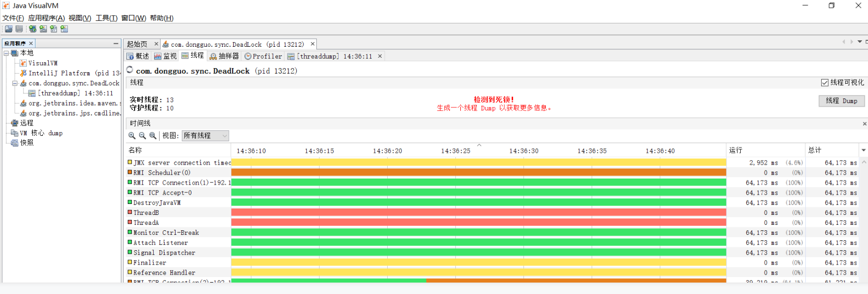Switch to the 监视 subtab
The width and height of the screenshot is (868, 294).
coord(165,56)
